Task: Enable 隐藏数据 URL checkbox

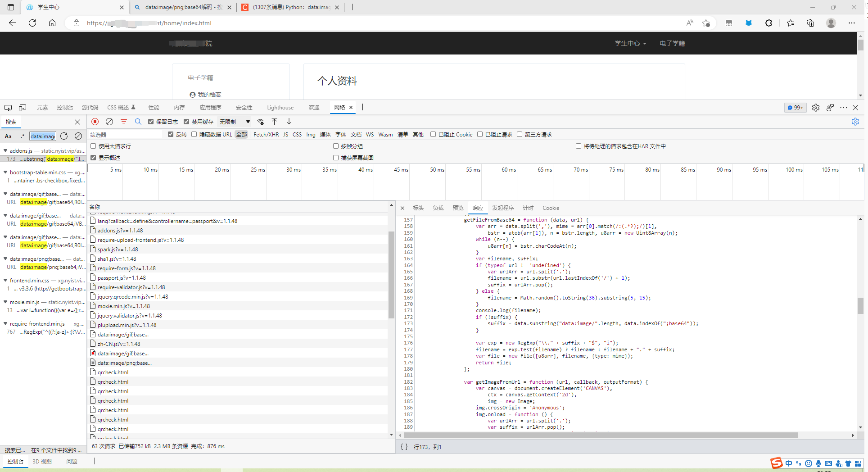Action: pos(194,134)
